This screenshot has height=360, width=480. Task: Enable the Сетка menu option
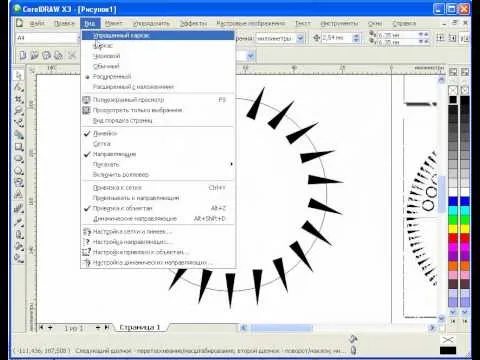point(158,144)
